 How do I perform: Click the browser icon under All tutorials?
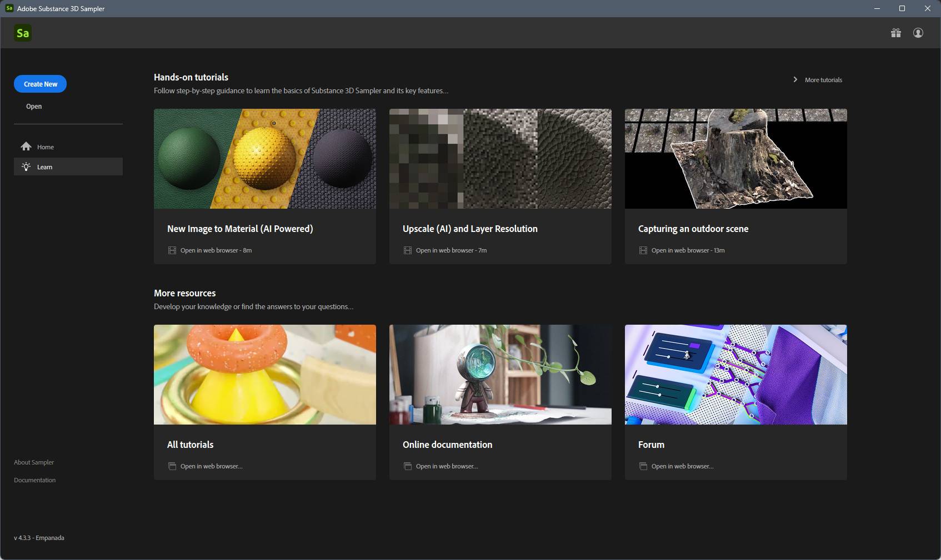tap(172, 466)
